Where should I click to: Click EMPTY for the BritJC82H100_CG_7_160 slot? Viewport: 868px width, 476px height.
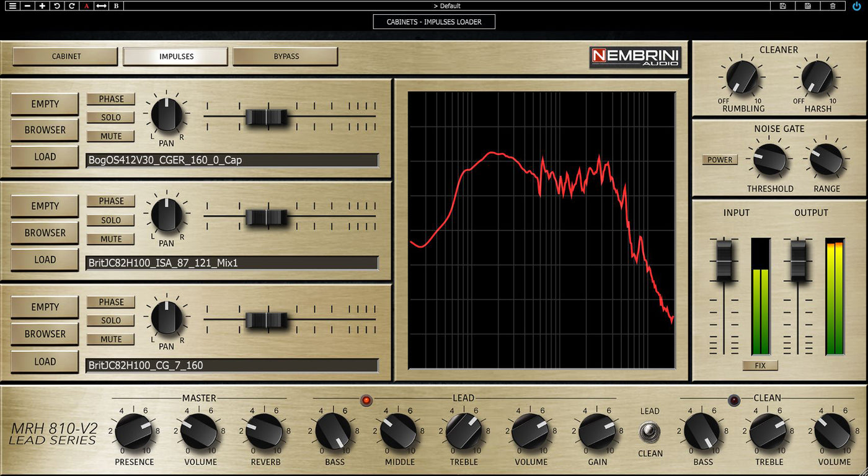(45, 307)
